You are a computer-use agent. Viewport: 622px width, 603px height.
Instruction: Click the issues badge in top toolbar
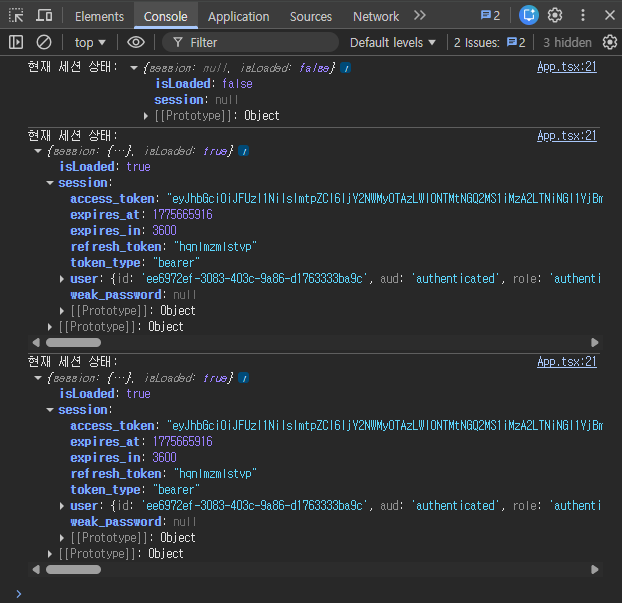coord(490,16)
